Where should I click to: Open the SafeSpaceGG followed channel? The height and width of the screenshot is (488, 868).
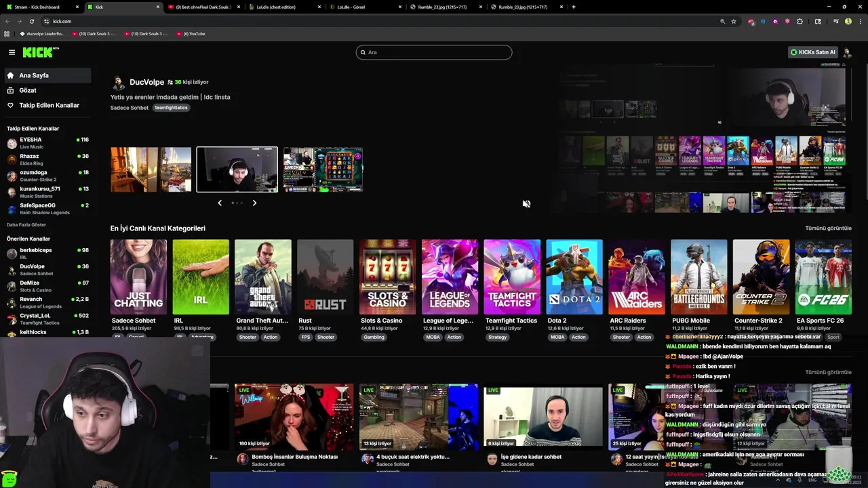pyautogui.click(x=47, y=208)
